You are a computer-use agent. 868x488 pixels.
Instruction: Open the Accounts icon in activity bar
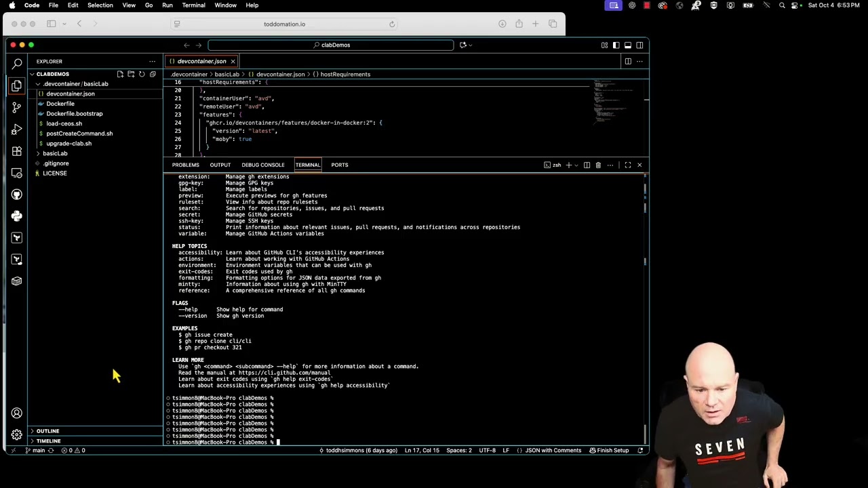click(17, 413)
